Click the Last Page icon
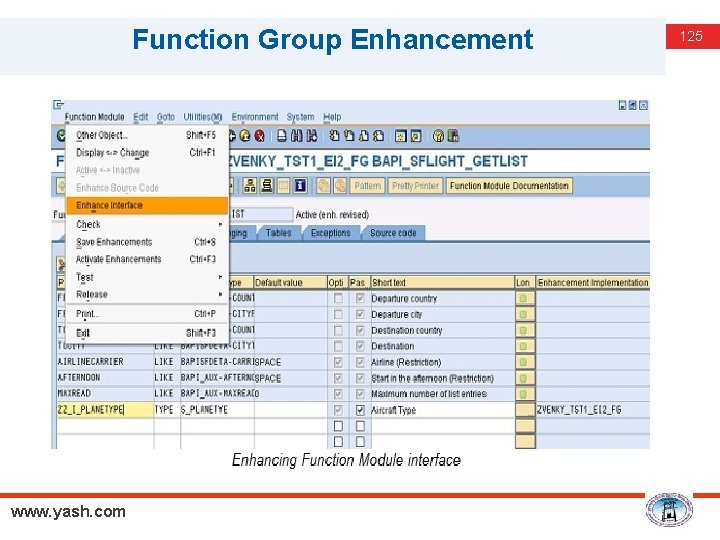This screenshot has width=720, height=540. 379,136
